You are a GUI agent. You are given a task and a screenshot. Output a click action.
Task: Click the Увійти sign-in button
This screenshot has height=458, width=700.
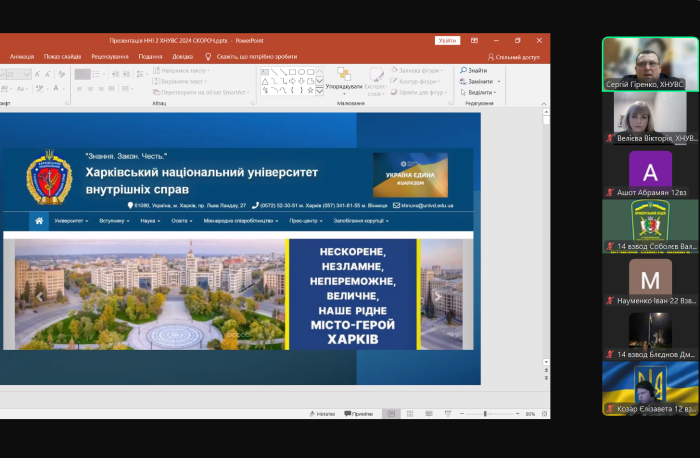(447, 41)
